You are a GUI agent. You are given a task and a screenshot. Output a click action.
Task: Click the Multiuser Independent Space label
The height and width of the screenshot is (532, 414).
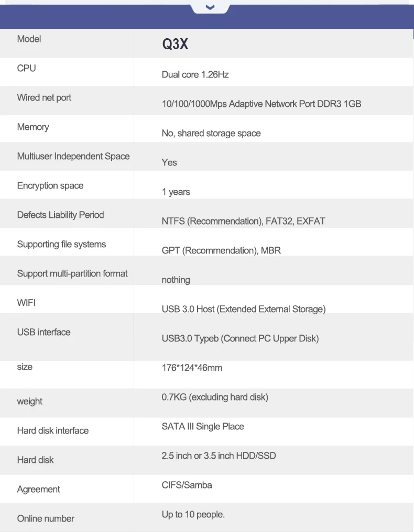tap(73, 157)
